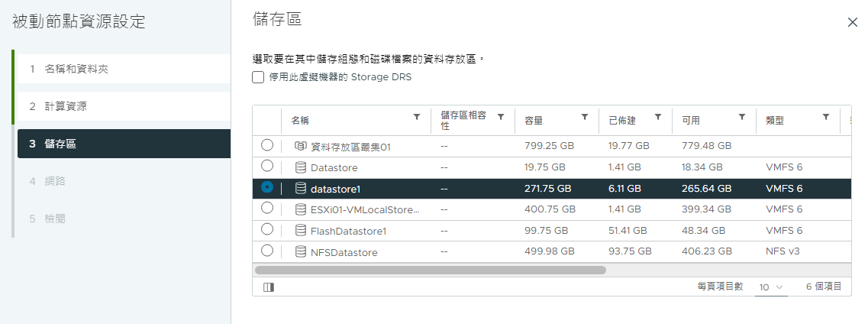This screenshot has width=868, height=324.
Task: Choose the ESXi01-VMLocalStore radio button
Action: click(267, 208)
